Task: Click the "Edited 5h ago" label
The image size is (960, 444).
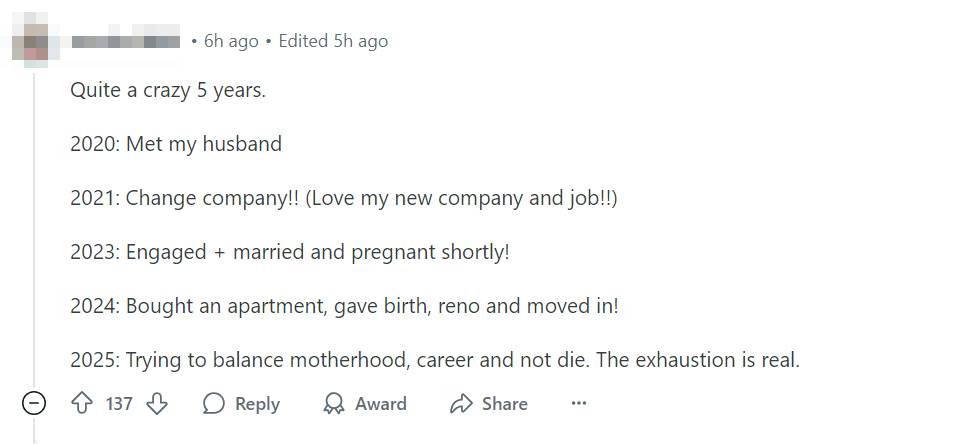Action: point(333,41)
